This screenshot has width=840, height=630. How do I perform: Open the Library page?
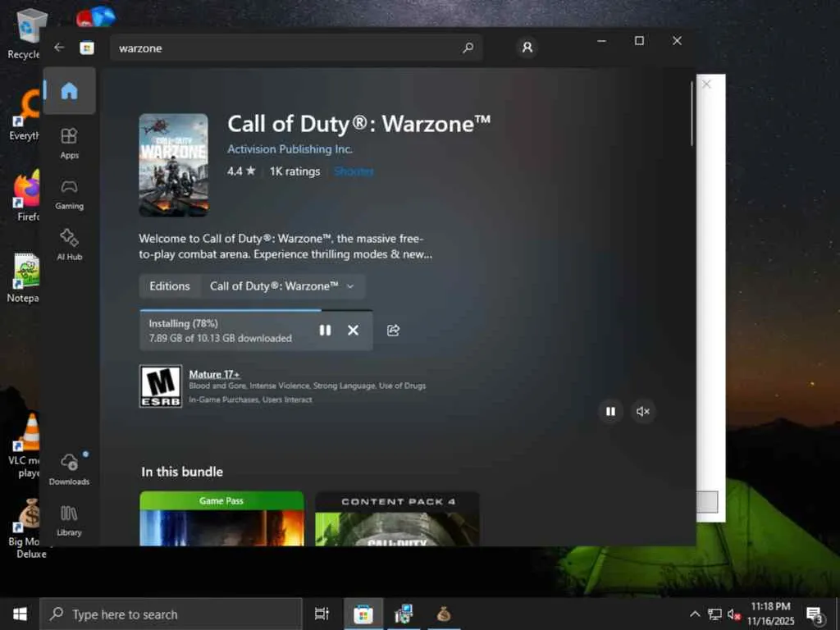pos(69,520)
